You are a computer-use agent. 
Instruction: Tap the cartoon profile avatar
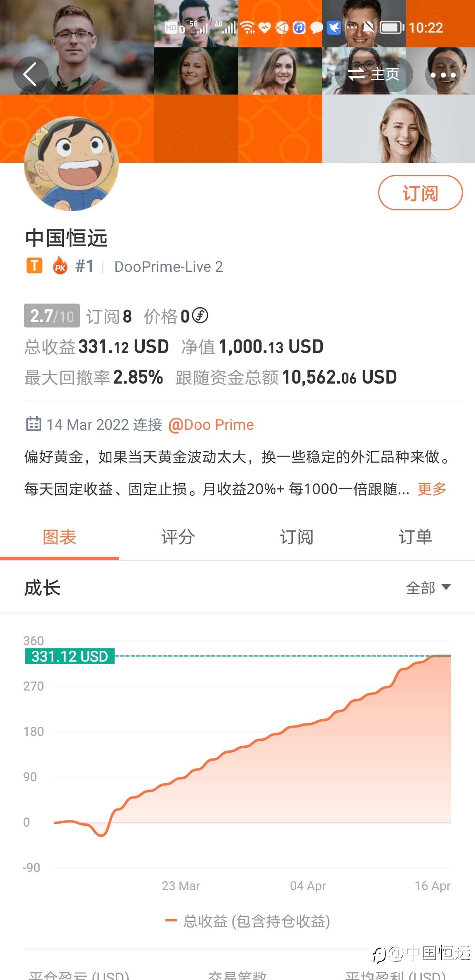point(72,164)
